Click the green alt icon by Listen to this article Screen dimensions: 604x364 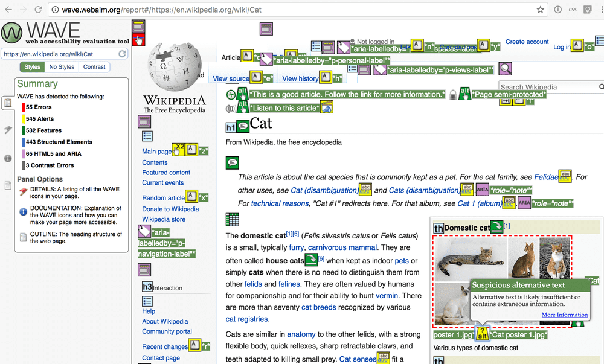243,107
